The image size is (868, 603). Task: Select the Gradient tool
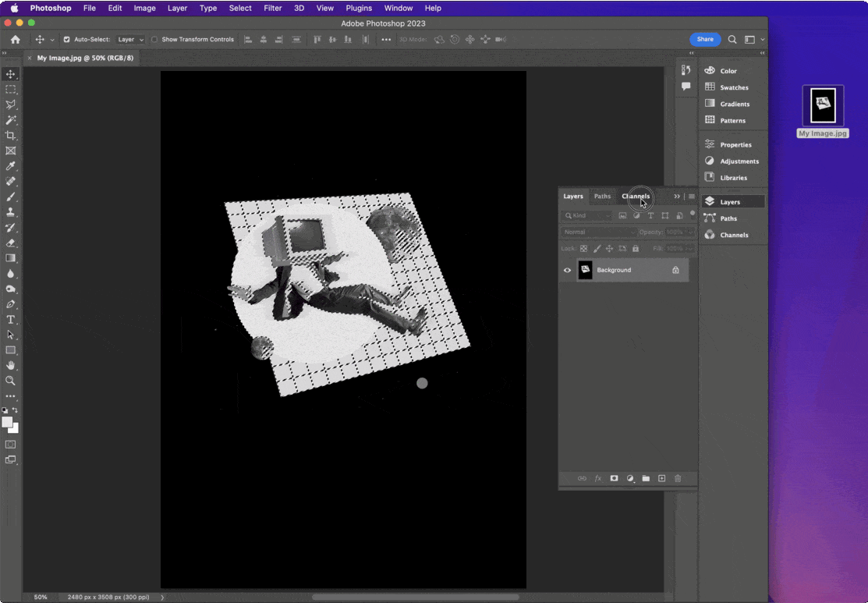[x=10, y=258]
